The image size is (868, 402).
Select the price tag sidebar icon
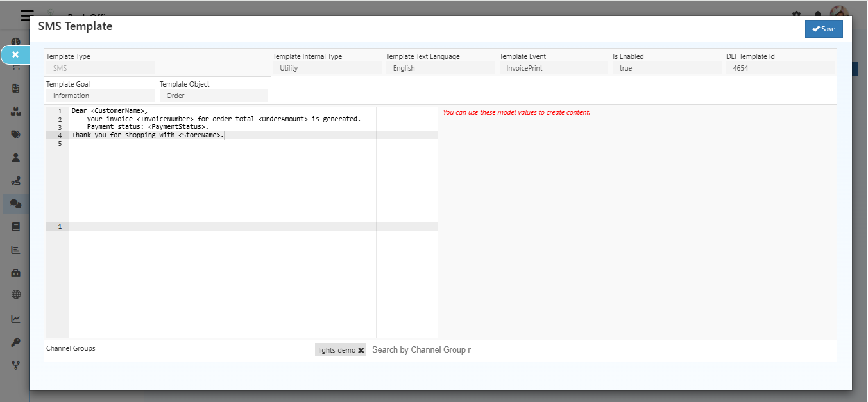pos(16,135)
